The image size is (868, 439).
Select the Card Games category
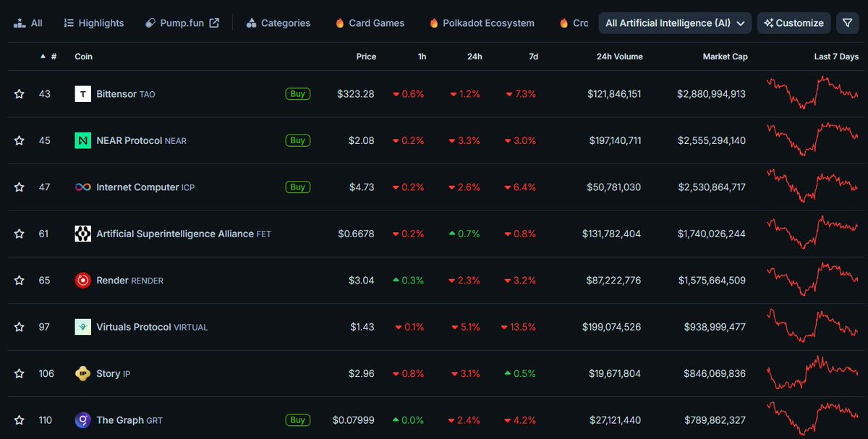(370, 23)
